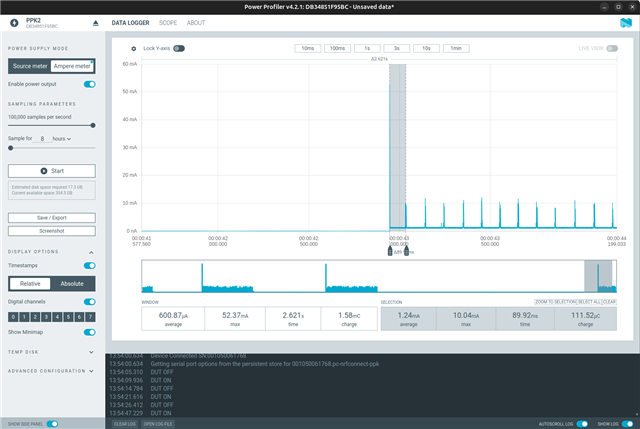Image resolution: width=640 pixels, height=429 pixels.
Task: Click the Nordic Semiconductor logo
Action: (x=626, y=23)
